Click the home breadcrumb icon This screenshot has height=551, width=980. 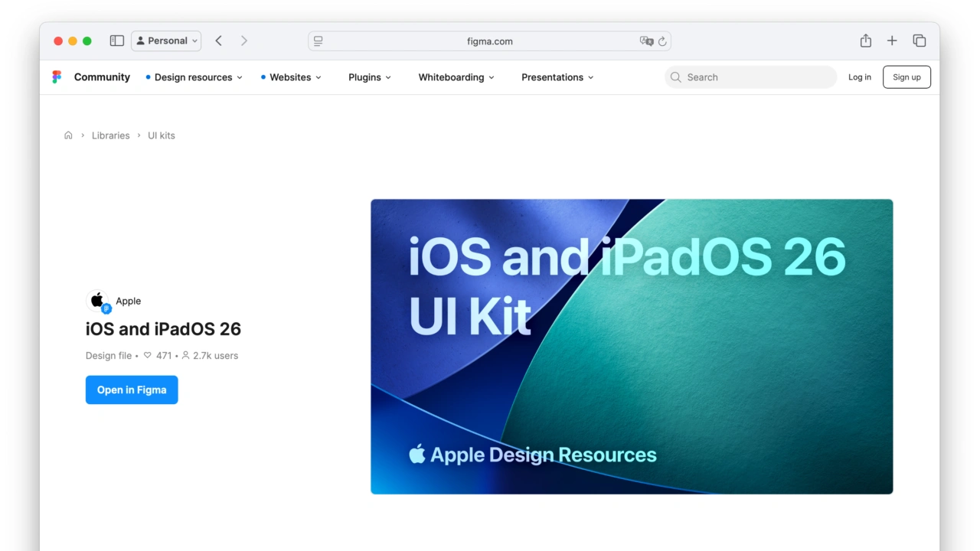tap(68, 135)
